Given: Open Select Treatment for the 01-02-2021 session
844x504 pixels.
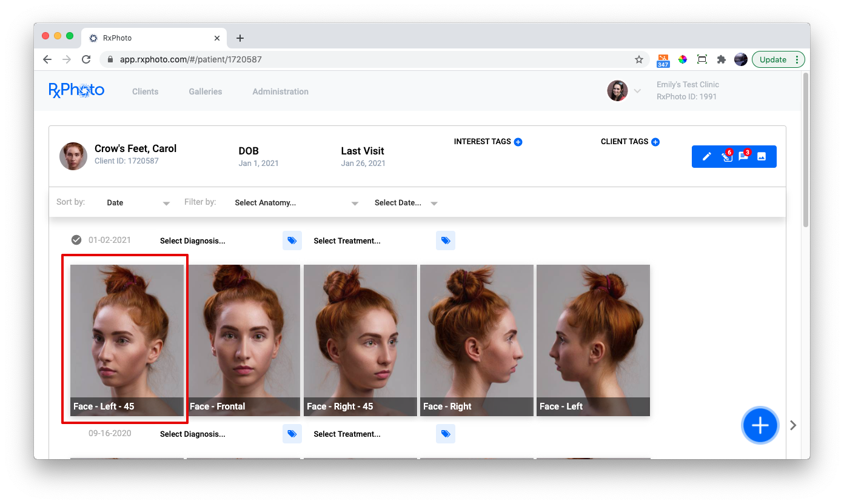Looking at the screenshot, I should tap(347, 240).
